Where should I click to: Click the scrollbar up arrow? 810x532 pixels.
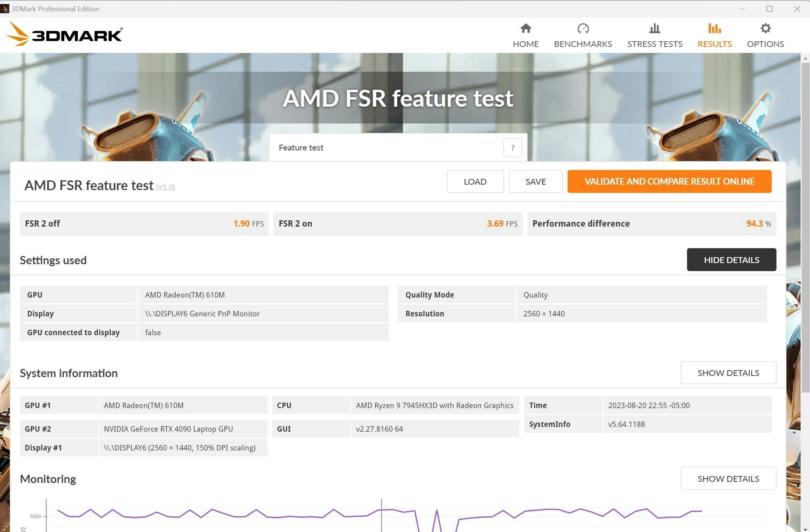[x=805, y=58]
